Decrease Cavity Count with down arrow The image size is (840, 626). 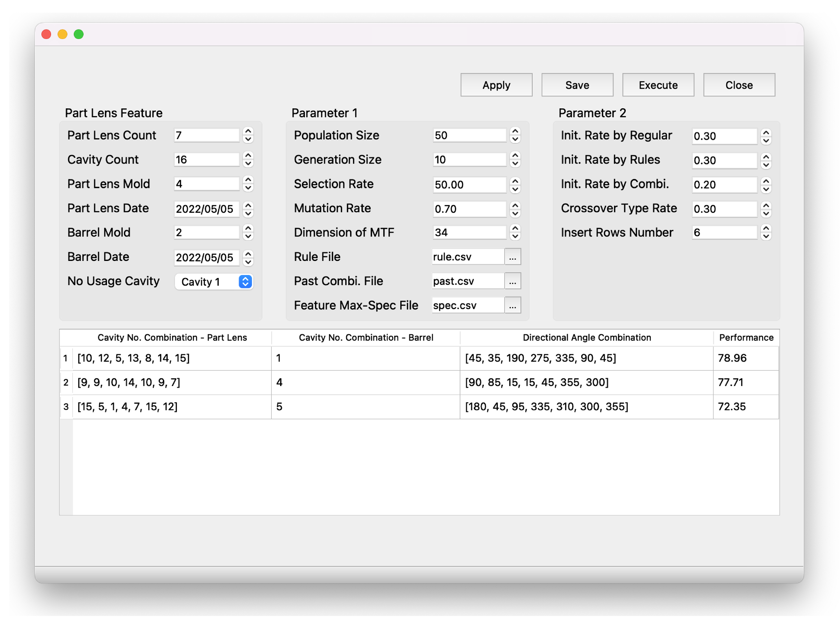248,164
